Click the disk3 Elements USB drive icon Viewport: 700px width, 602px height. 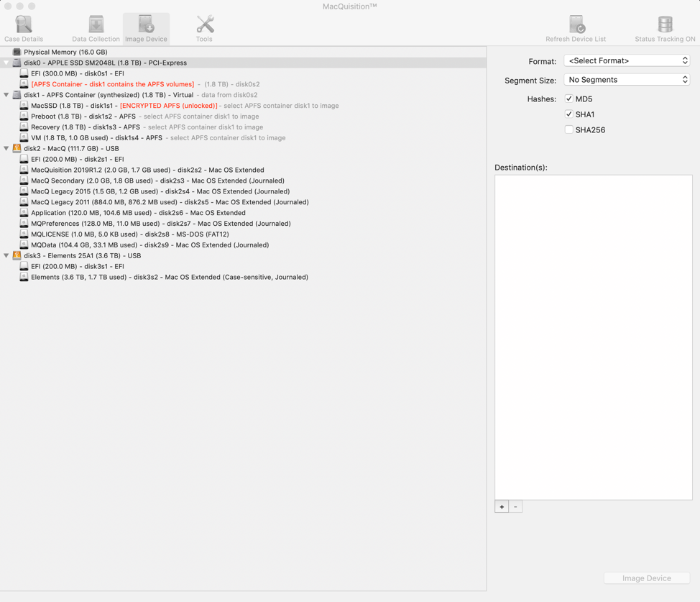pyautogui.click(x=17, y=255)
